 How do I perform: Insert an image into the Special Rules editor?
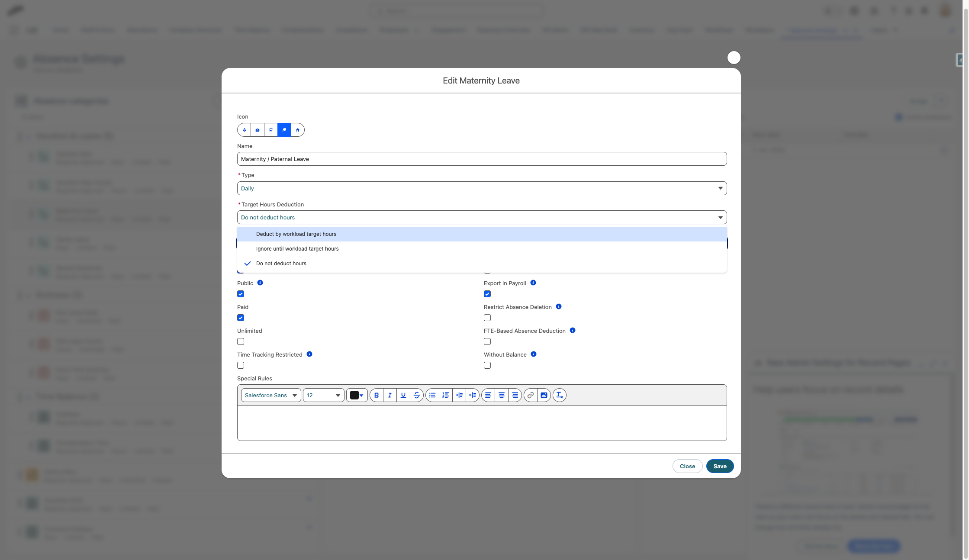click(x=544, y=395)
